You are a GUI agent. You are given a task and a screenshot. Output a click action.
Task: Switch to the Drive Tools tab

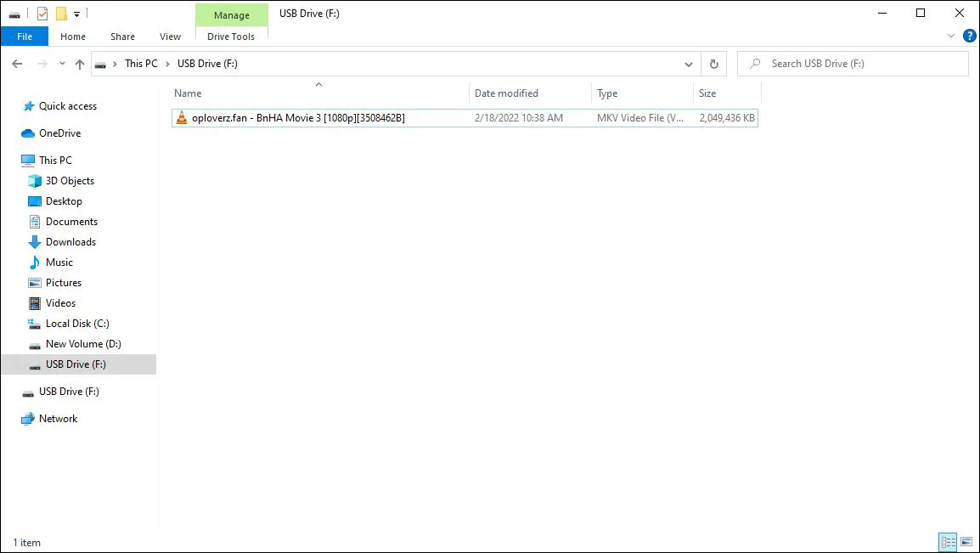pos(231,36)
